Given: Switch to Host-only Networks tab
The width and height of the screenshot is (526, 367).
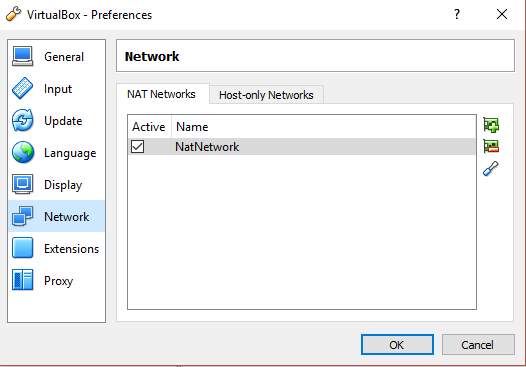Looking at the screenshot, I should (266, 95).
